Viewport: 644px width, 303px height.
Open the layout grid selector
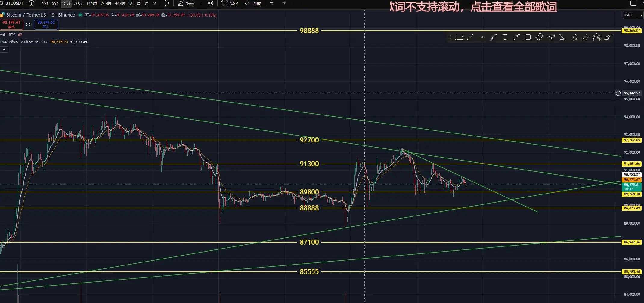coord(210,3)
